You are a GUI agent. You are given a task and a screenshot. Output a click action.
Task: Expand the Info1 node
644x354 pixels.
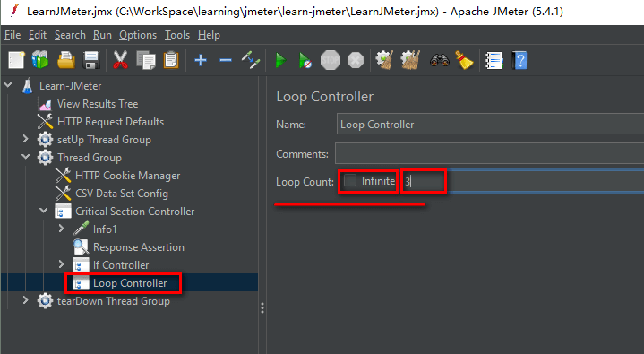(x=61, y=229)
